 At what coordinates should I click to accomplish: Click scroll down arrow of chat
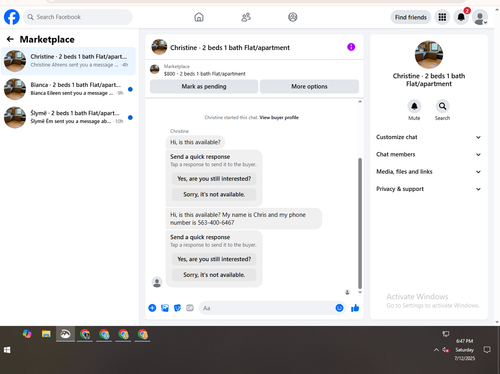pyautogui.click(x=360, y=292)
